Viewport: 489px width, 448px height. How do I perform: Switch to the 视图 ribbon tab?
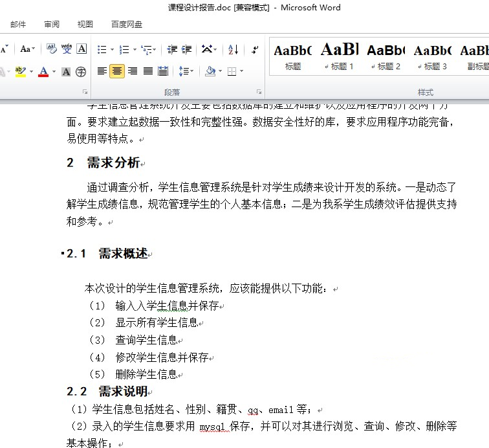85,25
